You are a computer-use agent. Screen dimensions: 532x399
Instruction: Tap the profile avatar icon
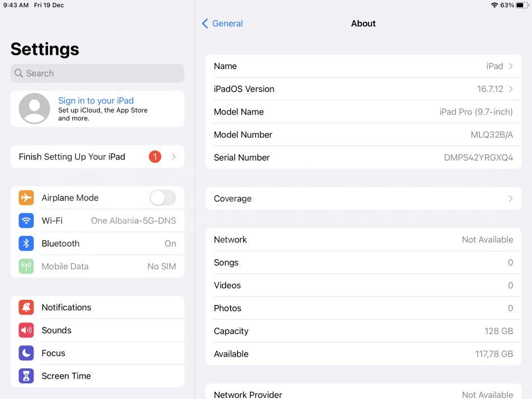[x=34, y=109]
